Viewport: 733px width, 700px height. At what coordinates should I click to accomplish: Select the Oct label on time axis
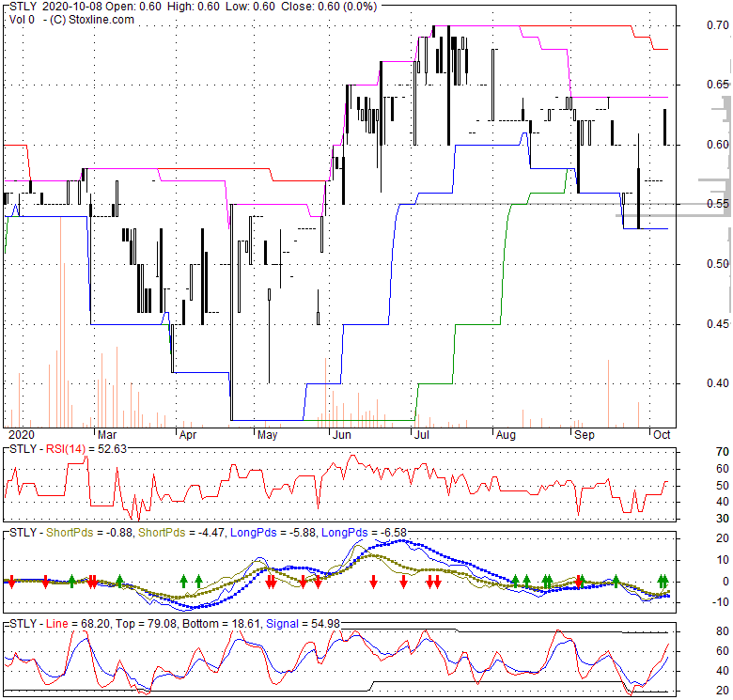662,435
